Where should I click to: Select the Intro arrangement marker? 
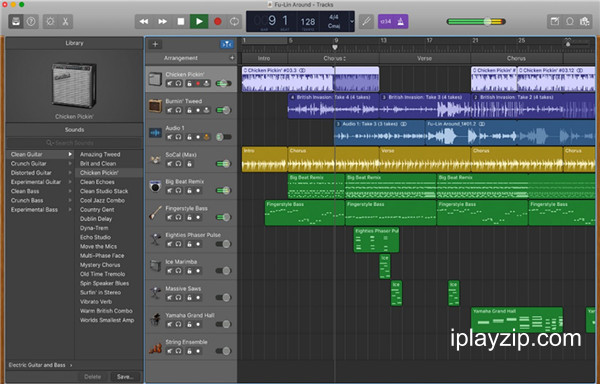click(264, 58)
